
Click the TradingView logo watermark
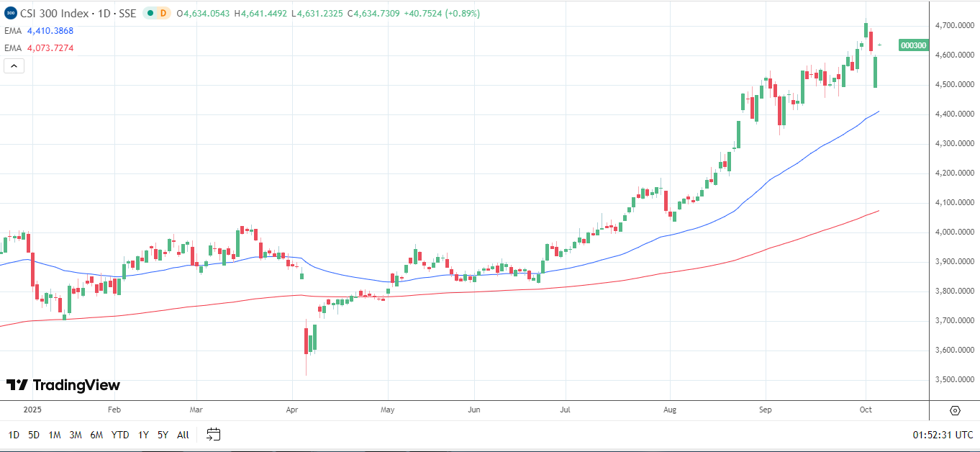(x=63, y=385)
